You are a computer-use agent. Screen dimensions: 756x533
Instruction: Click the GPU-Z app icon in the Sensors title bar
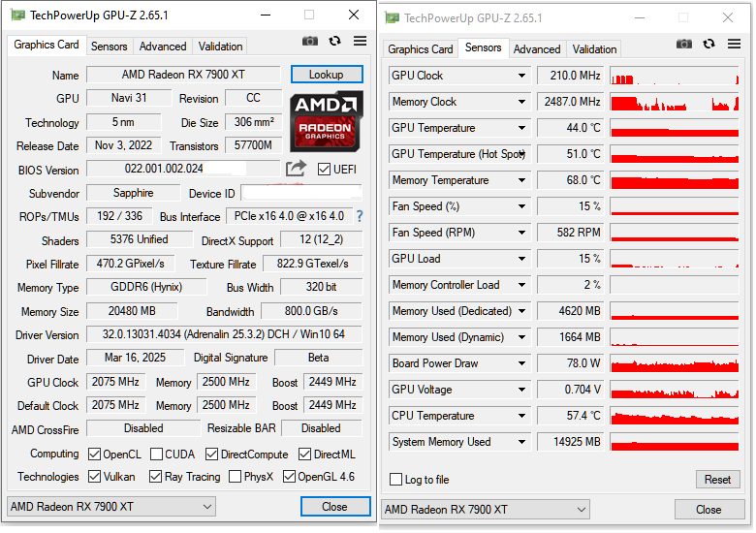(392, 17)
